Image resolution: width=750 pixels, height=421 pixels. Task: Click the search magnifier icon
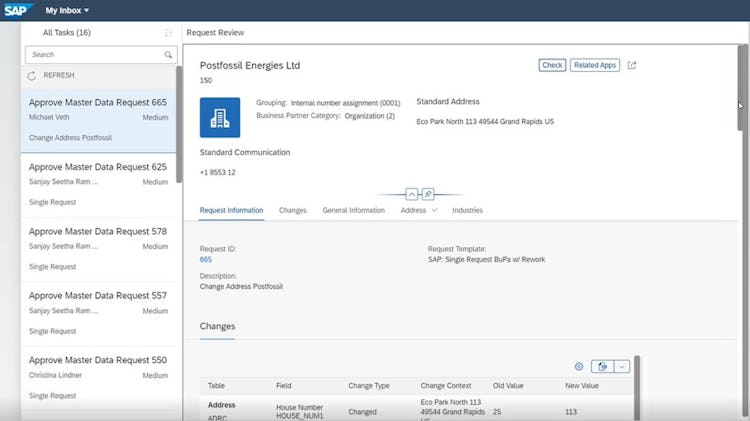click(168, 55)
